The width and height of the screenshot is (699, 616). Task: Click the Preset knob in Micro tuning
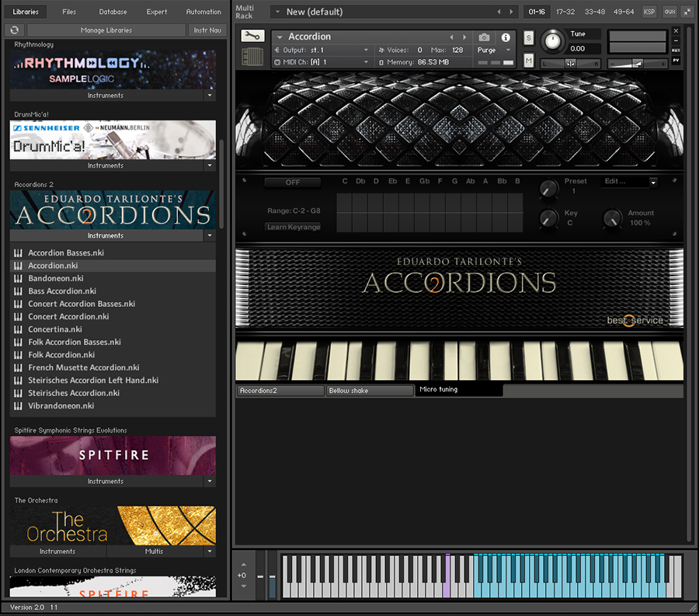pos(549,189)
